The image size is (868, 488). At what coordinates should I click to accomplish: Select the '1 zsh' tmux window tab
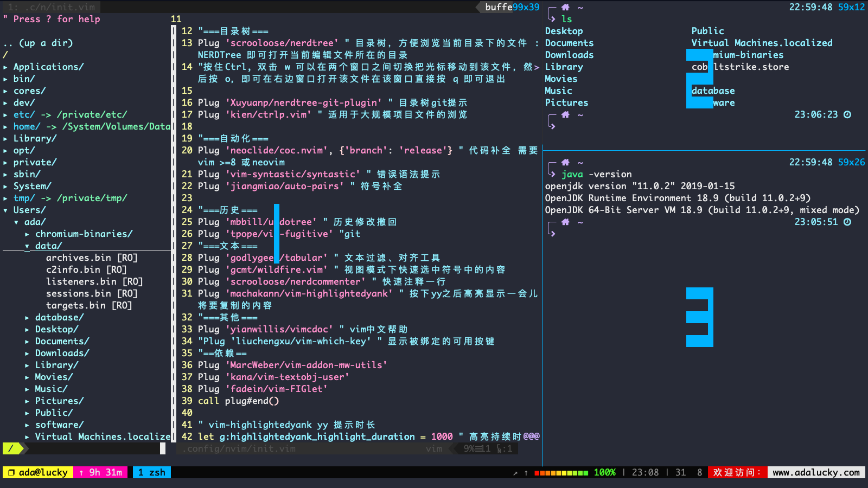click(151, 472)
